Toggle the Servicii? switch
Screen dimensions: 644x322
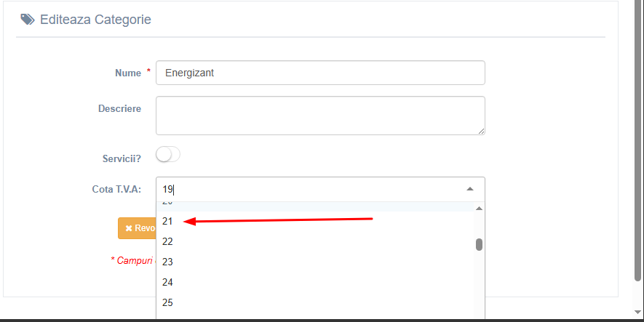tap(168, 155)
